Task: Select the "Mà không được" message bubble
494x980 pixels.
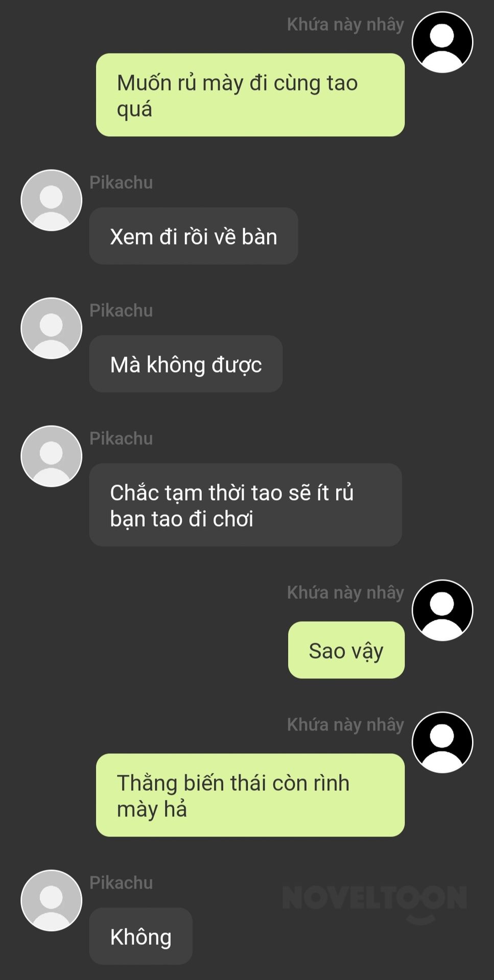Action: click(186, 364)
